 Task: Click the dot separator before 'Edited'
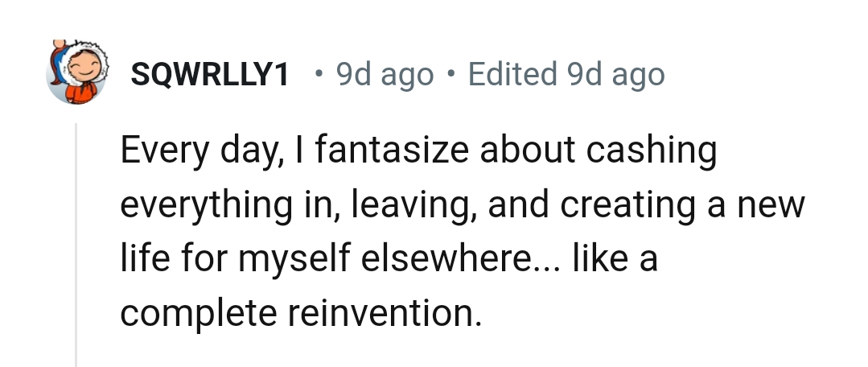[450, 75]
